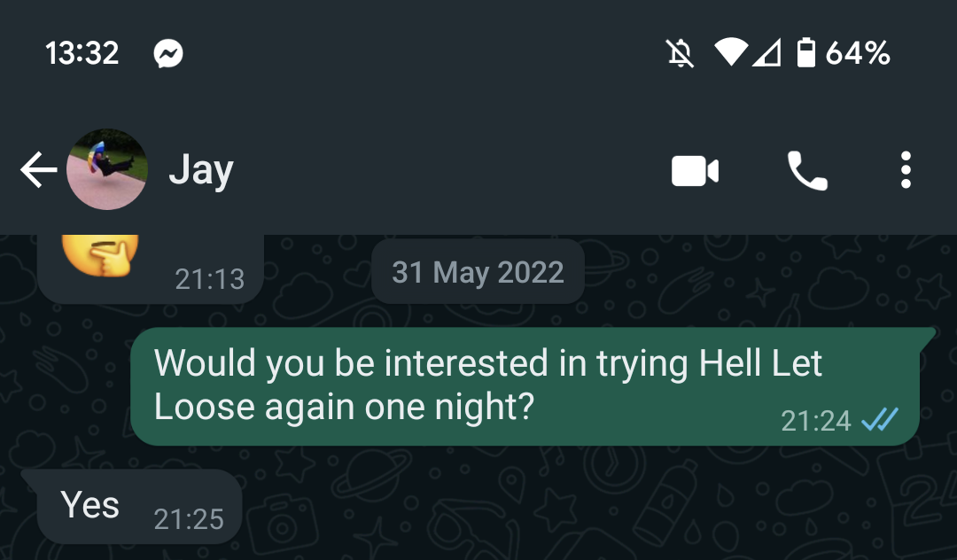957x560 pixels.
Task: Tap the 31 May 2022 date chip
Action: click(x=478, y=272)
